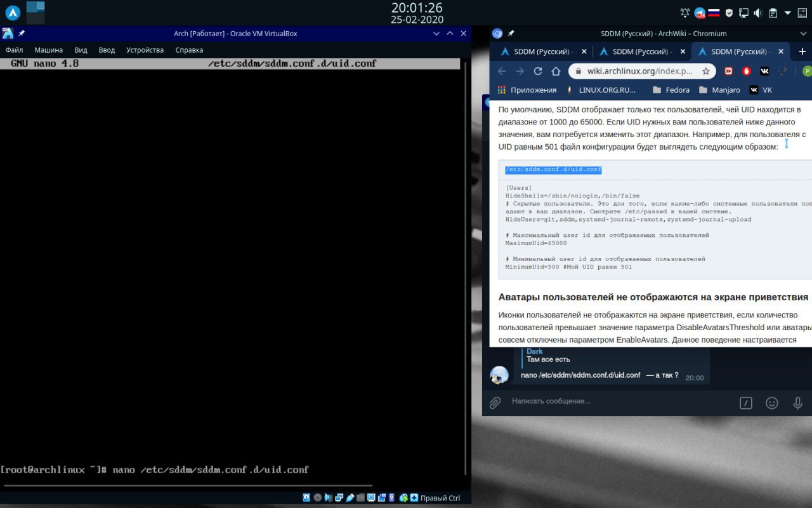Viewport: 812px width, 508px height.
Task: Open the VK bookmark in bookmarks bar
Action: [x=761, y=90]
